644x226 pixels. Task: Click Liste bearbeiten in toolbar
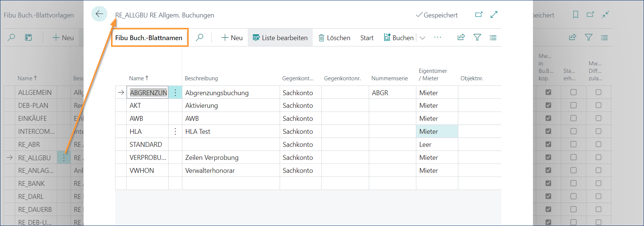(280, 38)
